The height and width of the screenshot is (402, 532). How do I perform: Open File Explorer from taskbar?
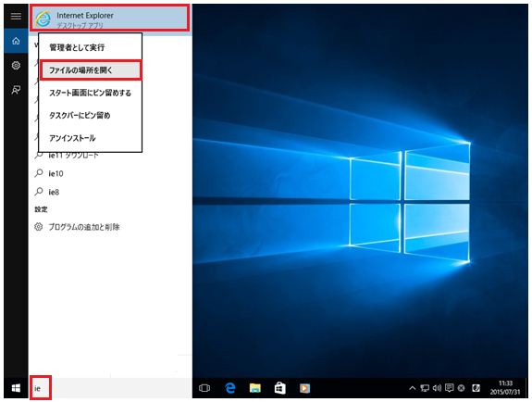pyautogui.click(x=254, y=388)
